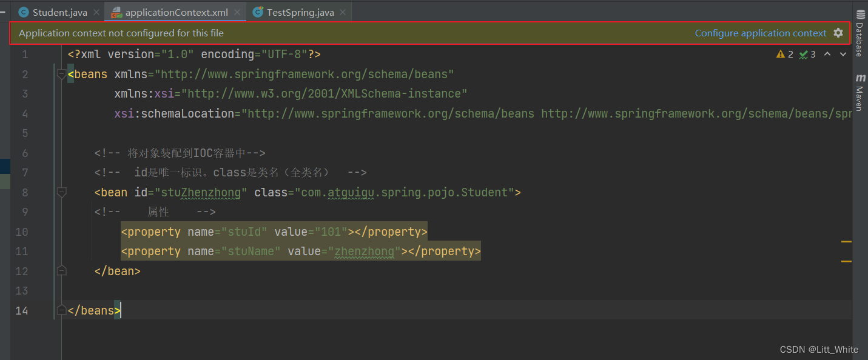Open the gear settings in notification bar
This screenshot has width=868, height=360.
838,33
